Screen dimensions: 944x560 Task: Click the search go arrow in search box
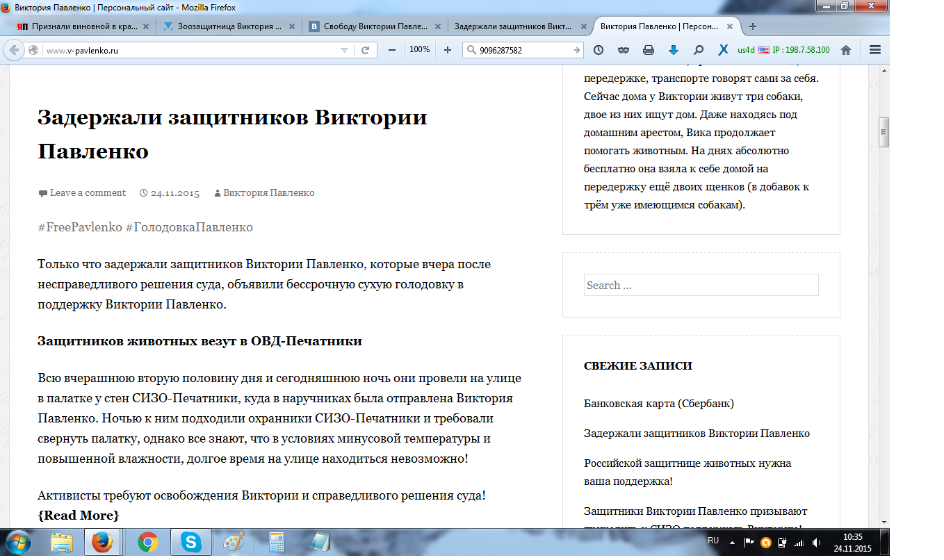click(577, 50)
